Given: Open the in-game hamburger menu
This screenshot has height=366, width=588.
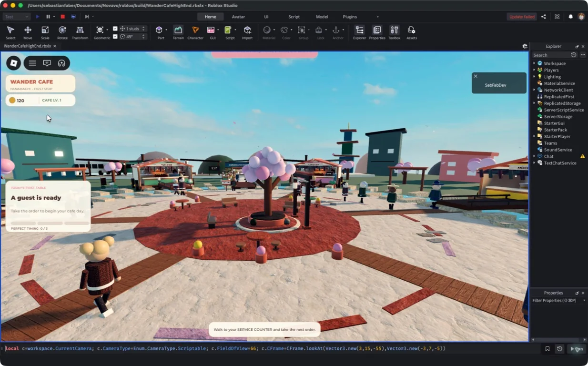Looking at the screenshot, I should point(32,63).
